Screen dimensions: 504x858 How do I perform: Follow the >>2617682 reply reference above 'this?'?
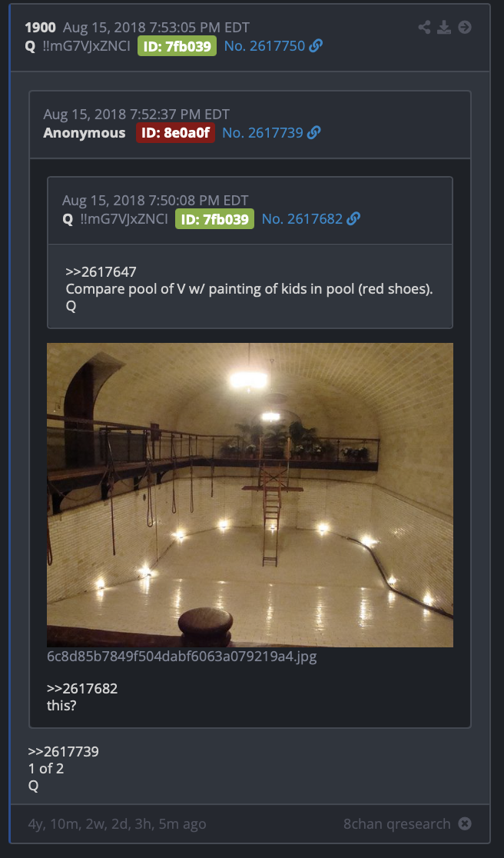[x=82, y=688]
